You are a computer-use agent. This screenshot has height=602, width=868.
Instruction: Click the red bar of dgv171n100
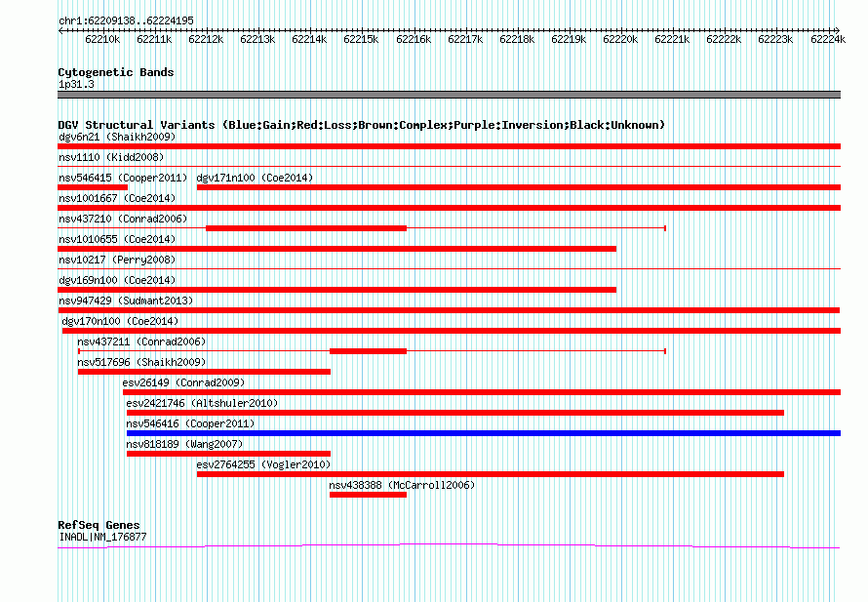(x=519, y=187)
